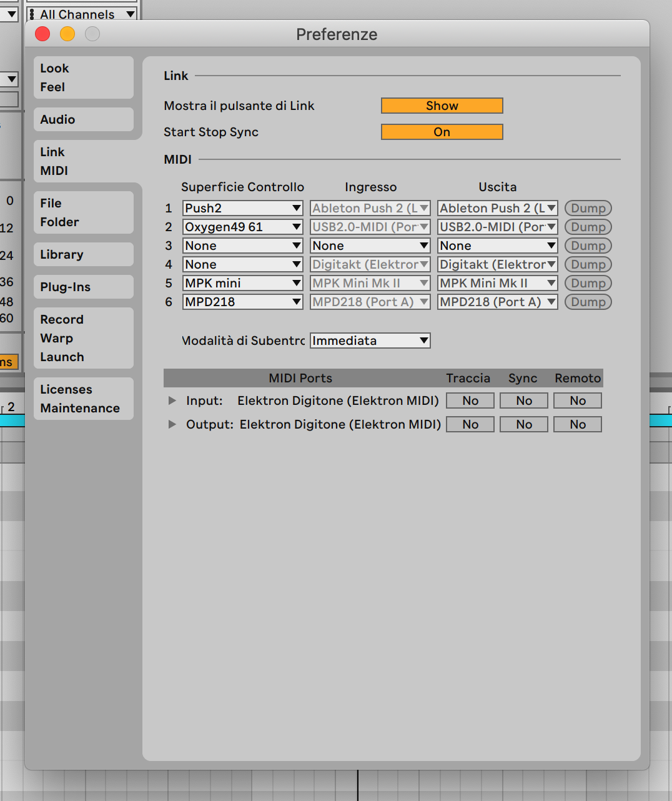
Task: Click Dump for the MPK mini row
Action: (x=588, y=283)
